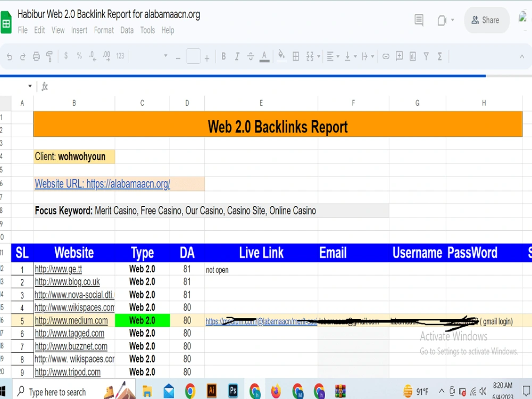Print the spreadsheet using printer icon

[x=36, y=56]
